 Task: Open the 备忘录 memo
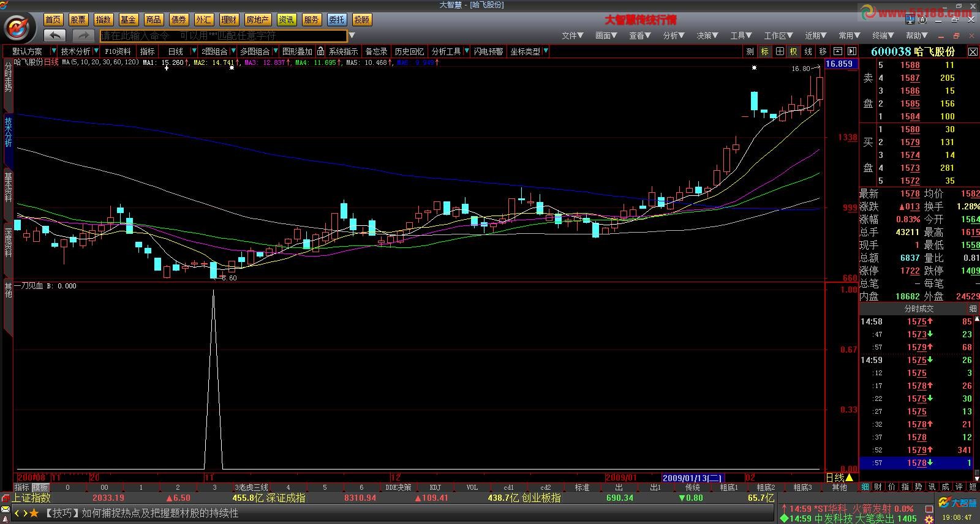376,51
